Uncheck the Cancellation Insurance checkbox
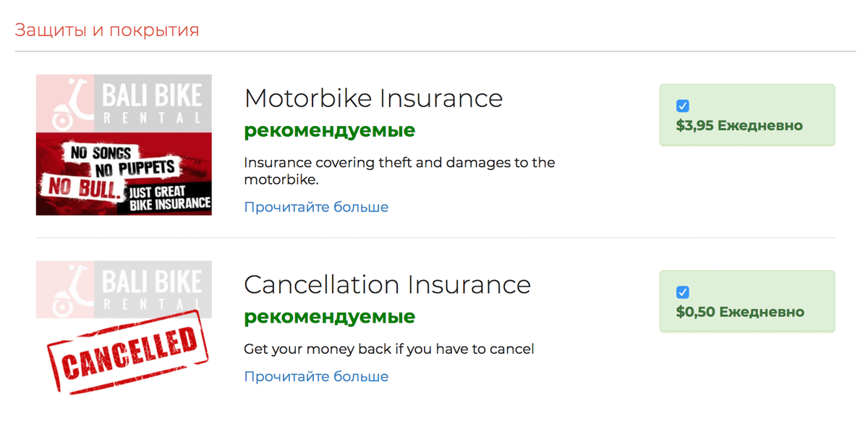The image size is (868, 448). [x=683, y=292]
